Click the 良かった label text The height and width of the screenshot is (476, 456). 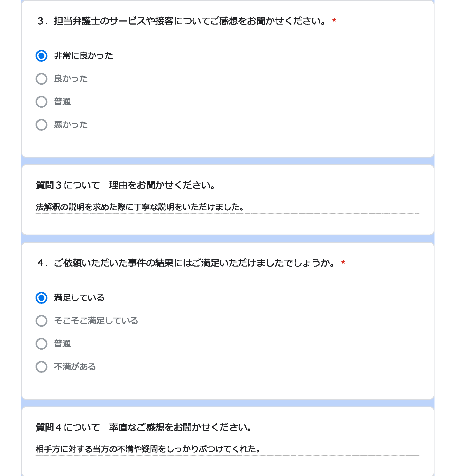click(x=71, y=79)
